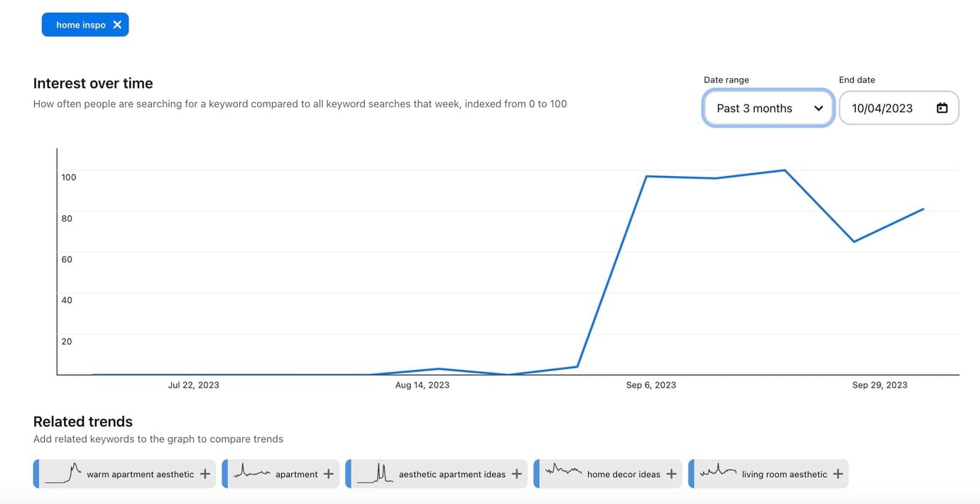The height and width of the screenshot is (504, 980).
Task: Select the home decor ideas trend chip
Action: pyautogui.click(x=607, y=473)
